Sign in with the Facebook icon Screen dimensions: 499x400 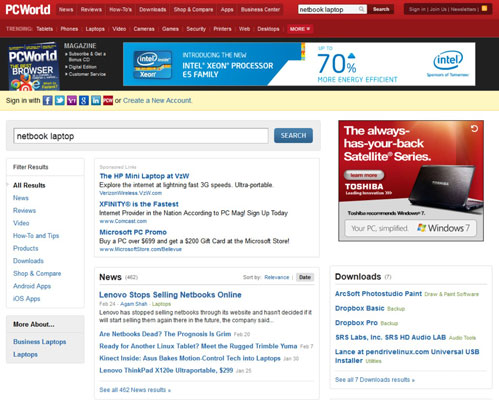point(48,100)
